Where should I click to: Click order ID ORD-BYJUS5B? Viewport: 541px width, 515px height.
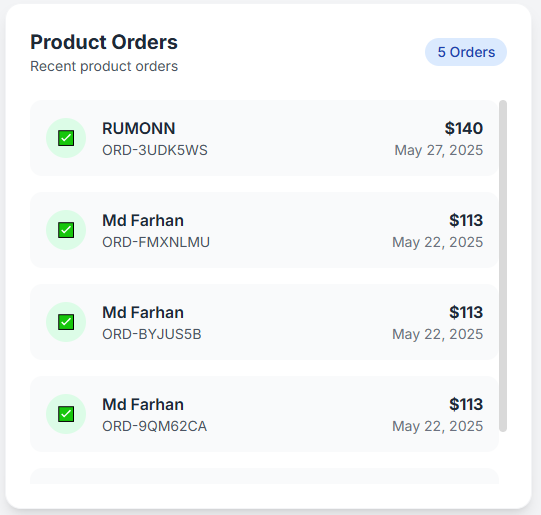[x=152, y=334]
